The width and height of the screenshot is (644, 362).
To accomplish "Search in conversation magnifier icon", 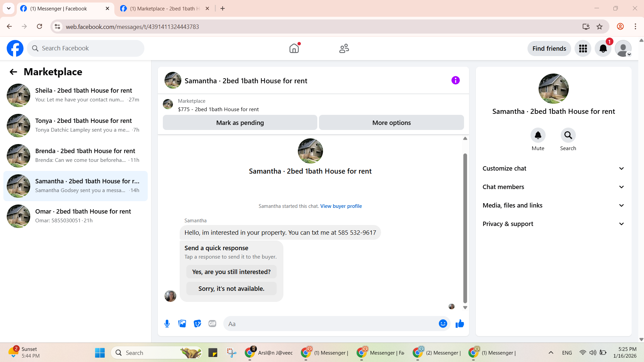I will click(x=568, y=135).
